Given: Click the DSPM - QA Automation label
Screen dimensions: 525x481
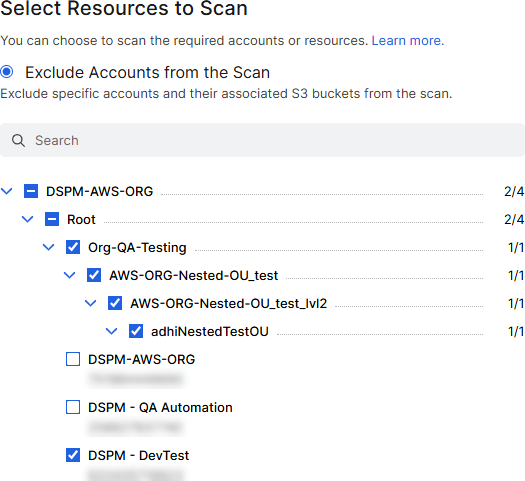Looking at the screenshot, I should click(x=160, y=408).
